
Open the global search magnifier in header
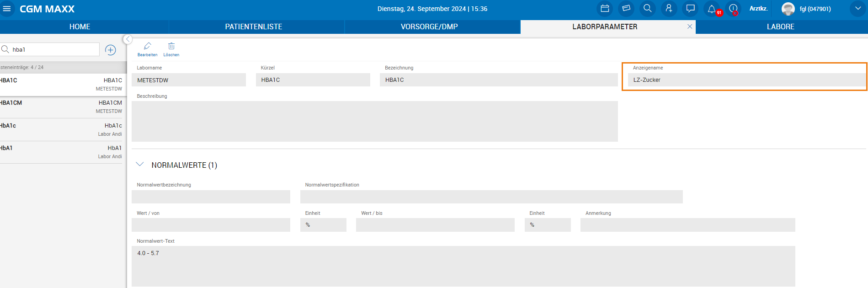[647, 9]
